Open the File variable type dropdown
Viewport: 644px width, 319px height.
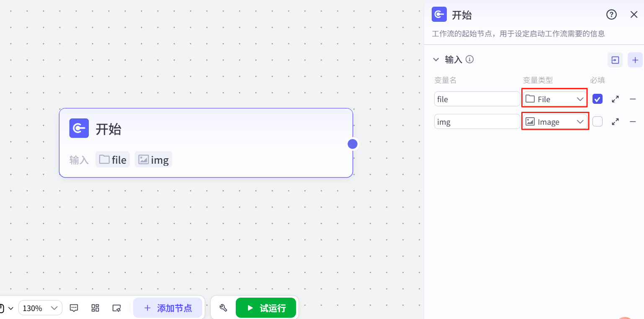coord(555,99)
